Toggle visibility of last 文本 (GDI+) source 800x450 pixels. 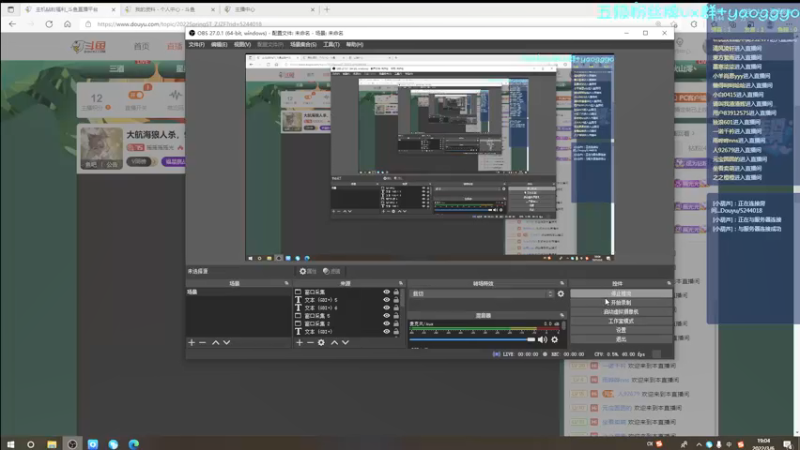386,332
